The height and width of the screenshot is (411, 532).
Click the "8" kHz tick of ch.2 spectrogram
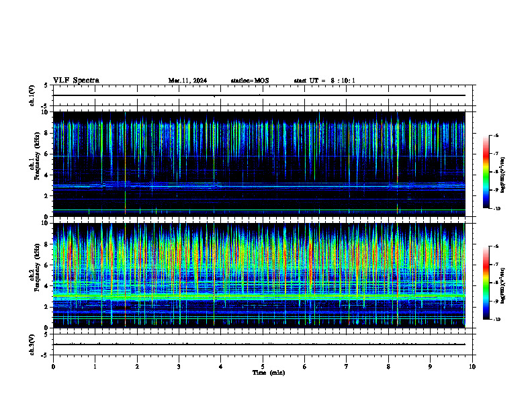pyautogui.click(x=48, y=244)
